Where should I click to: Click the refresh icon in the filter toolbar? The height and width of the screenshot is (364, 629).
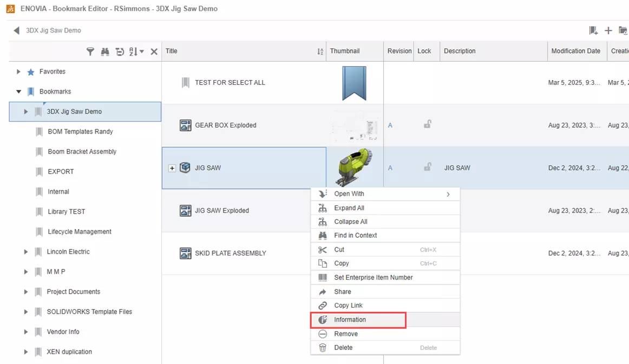119,51
